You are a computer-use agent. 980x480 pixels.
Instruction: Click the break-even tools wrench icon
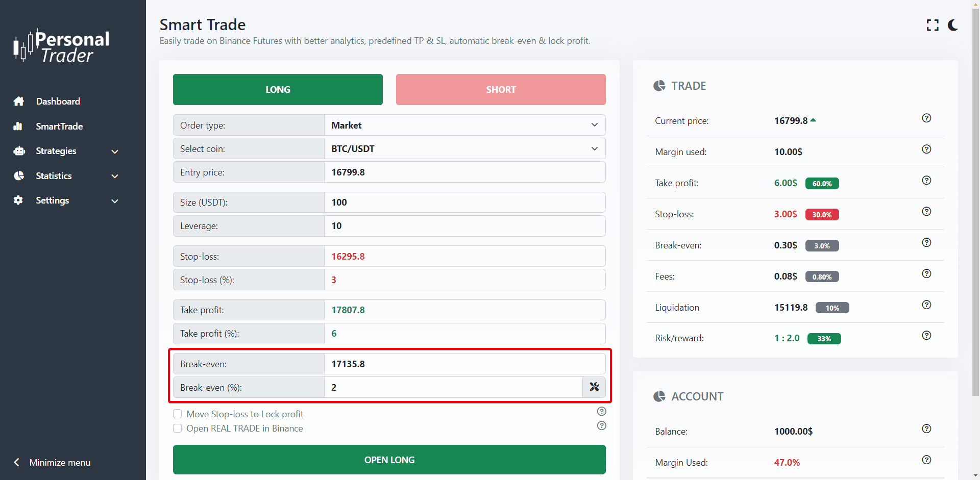pos(594,387)
